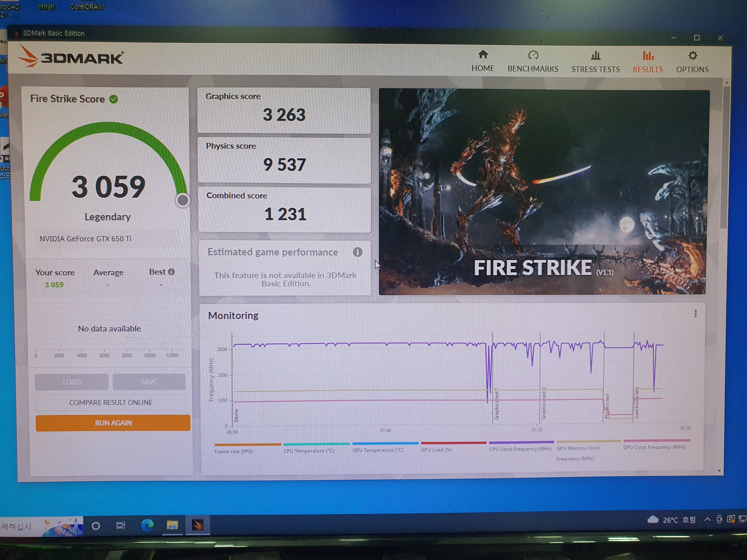Click the Fire Strike preview image
The height and width of the screenshot is (560, 747).
(543, 191)
